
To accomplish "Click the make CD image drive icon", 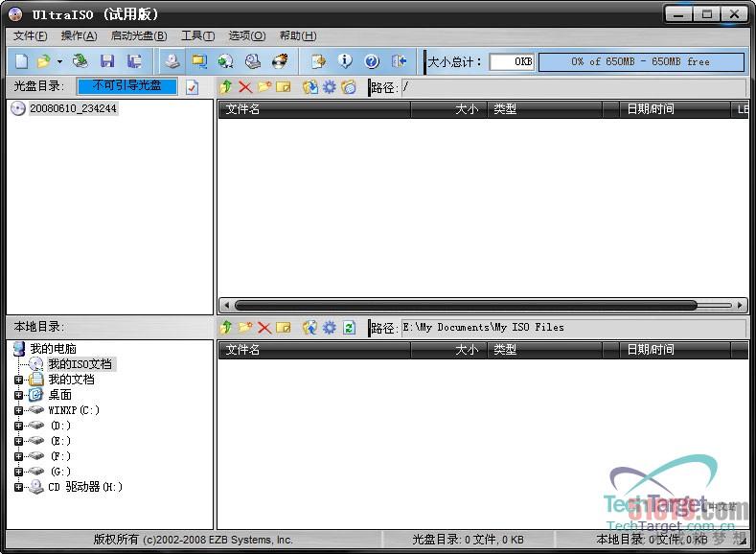I will click(x=172, y=61).
